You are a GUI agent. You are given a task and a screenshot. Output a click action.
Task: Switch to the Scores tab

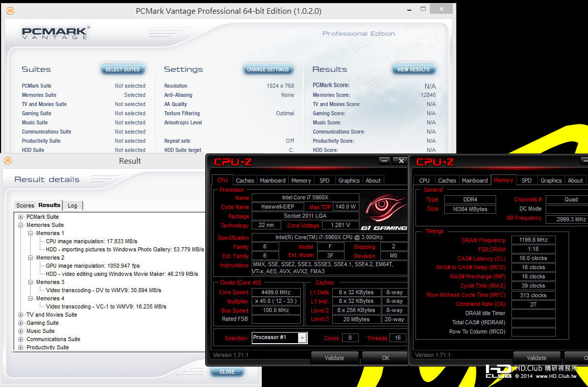[25, 205]
